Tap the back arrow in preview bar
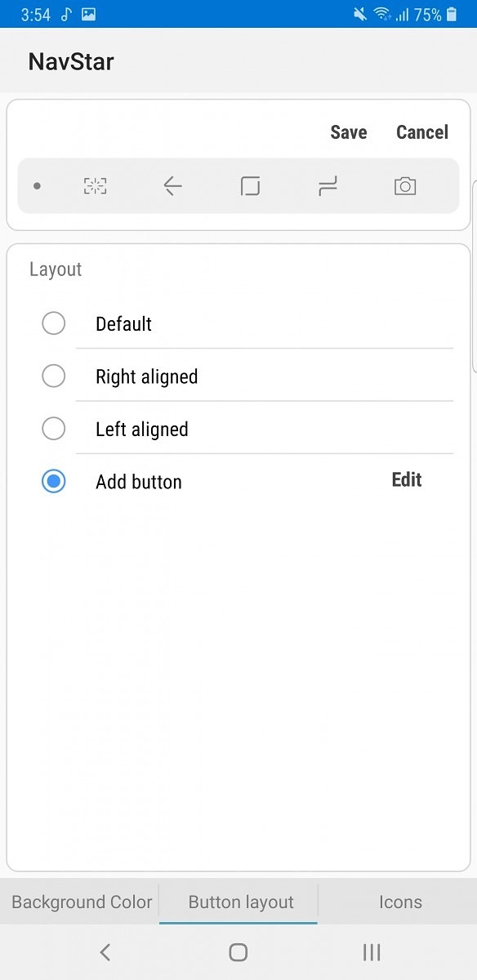Viewport: 477px width, 980px height. click(172, 186)
